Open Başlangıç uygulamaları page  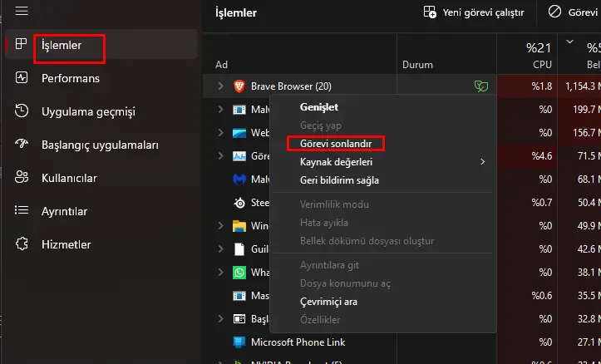point(101,145)
